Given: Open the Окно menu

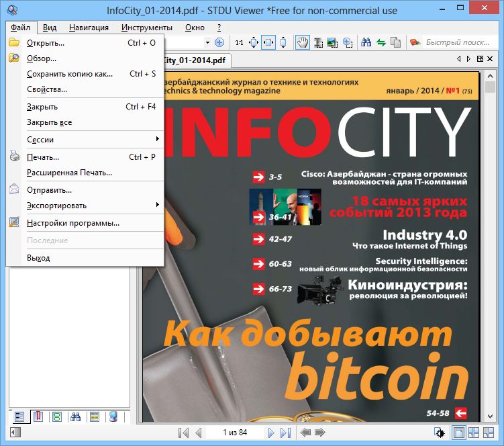Looking at the screenshot, I should tap(195, 28).
